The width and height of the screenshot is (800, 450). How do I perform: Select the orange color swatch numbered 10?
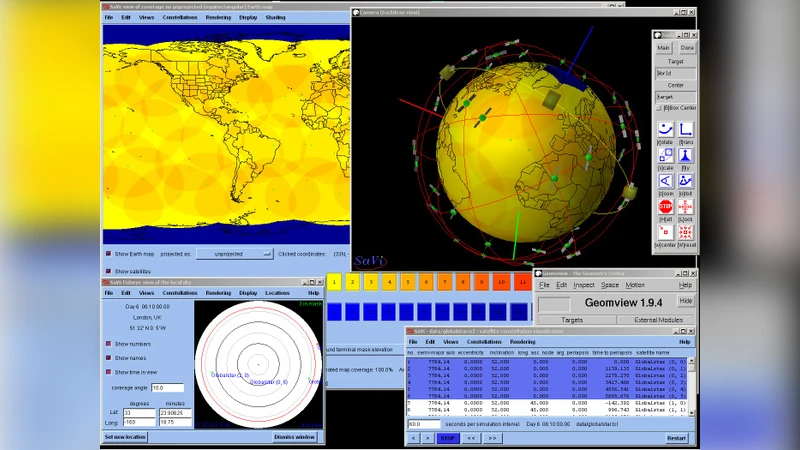pyautogui.click(x=502, y=283)
